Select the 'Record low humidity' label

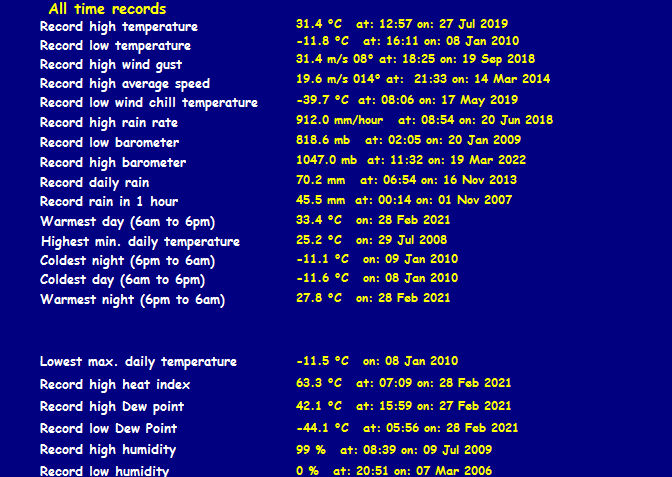[x=105, y=471]
